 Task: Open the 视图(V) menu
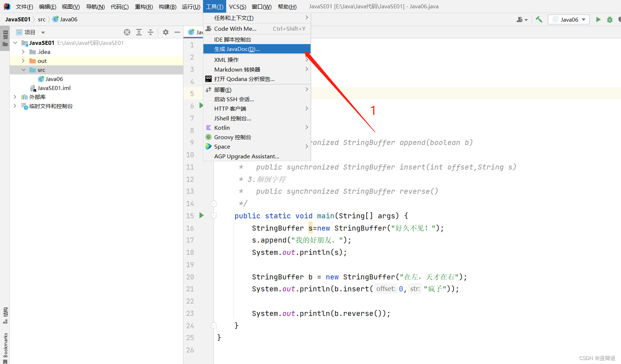(x=71, y=7)
